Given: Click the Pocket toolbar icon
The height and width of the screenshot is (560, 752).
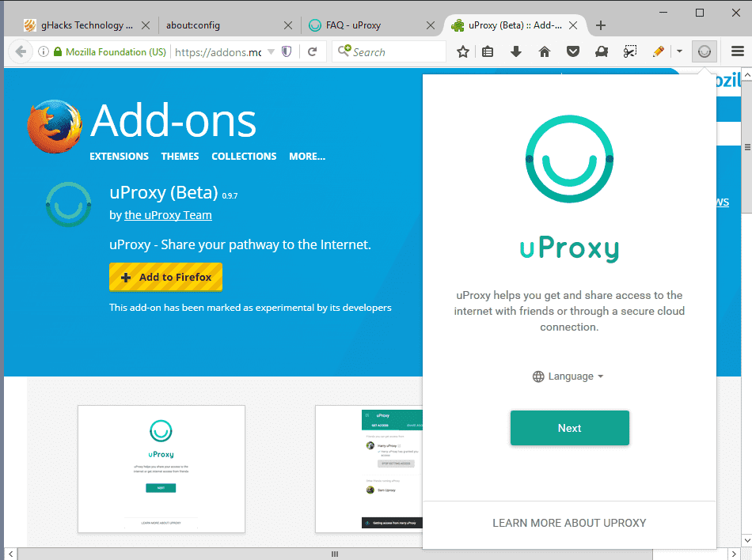Looking at the screenshot, I should 573,51.
